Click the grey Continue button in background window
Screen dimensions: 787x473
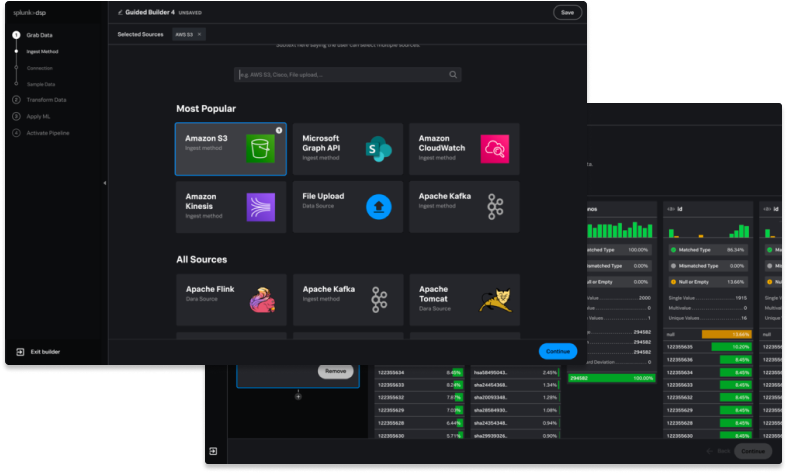point(753,451)
